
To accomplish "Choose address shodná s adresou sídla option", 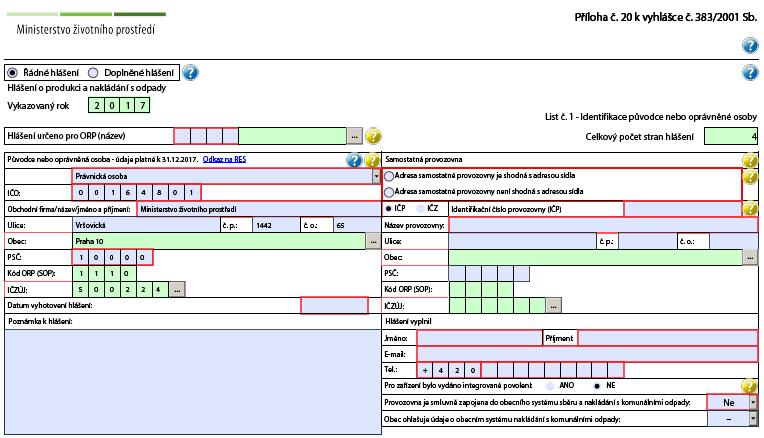I will (x=389, y=176).
